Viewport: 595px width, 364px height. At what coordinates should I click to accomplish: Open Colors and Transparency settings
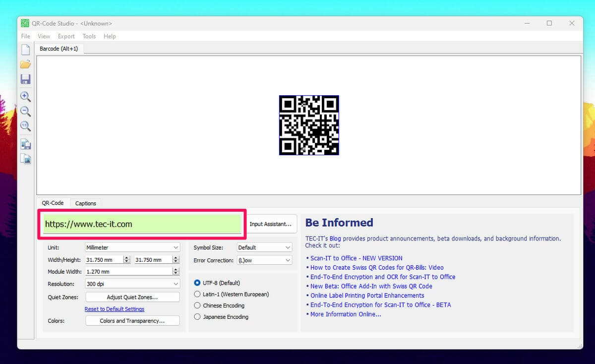(132, 320)
